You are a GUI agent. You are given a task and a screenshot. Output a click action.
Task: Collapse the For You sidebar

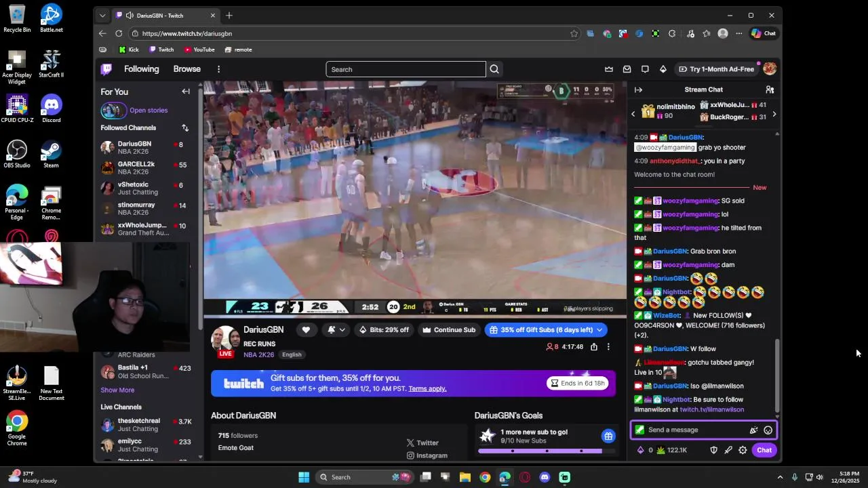(186, 91)
